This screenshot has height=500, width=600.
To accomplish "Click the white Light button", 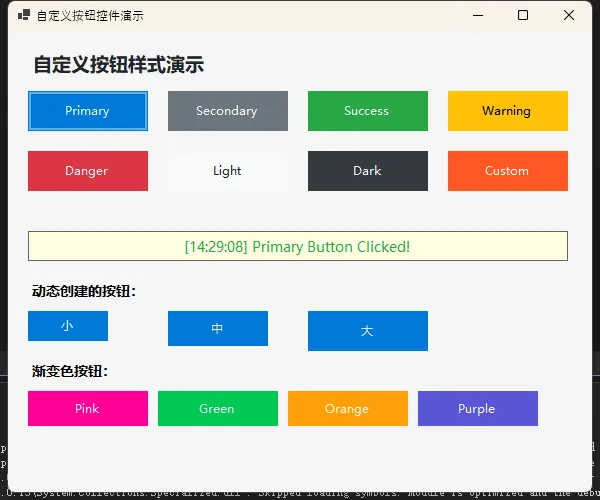I will [x=227, y=171].
